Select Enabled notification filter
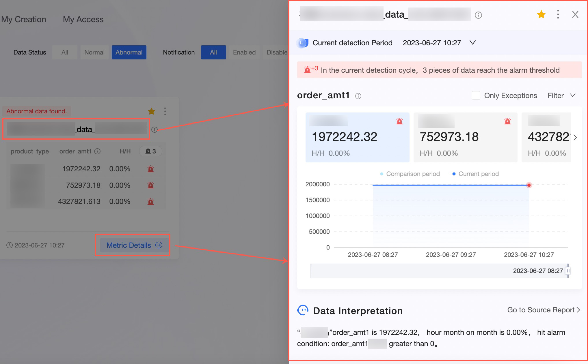Viewport: 588px width, 364px height. click(x=244, y=52)
